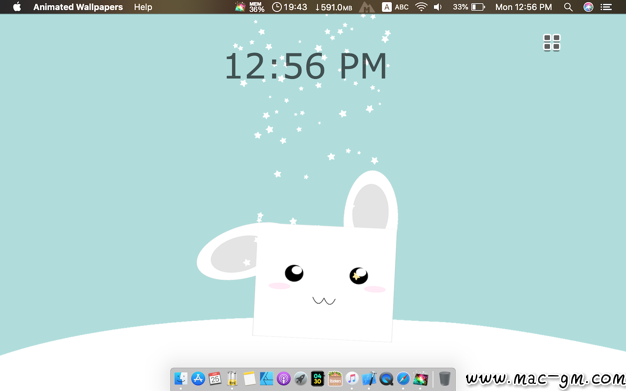
Task: Open Calendar from the Dock
Action: (x=215, y=378)
